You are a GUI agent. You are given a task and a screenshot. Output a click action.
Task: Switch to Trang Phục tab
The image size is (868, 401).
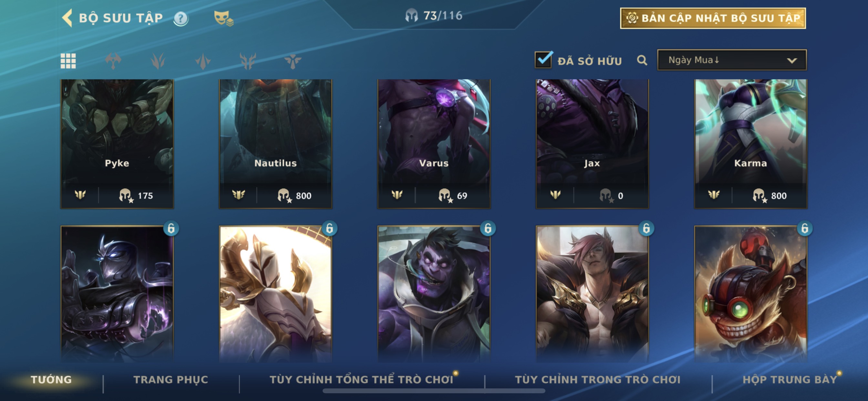(x=171, y=379)
